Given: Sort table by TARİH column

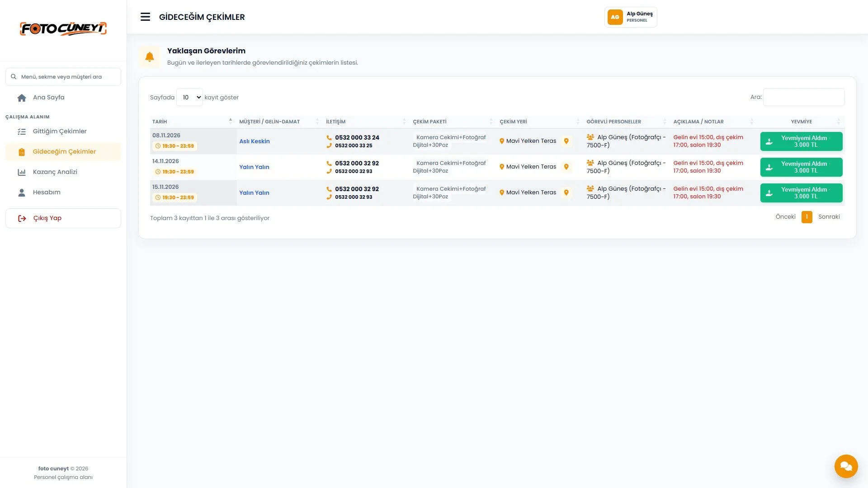Looking at the screenshot, I should point(193,122).
